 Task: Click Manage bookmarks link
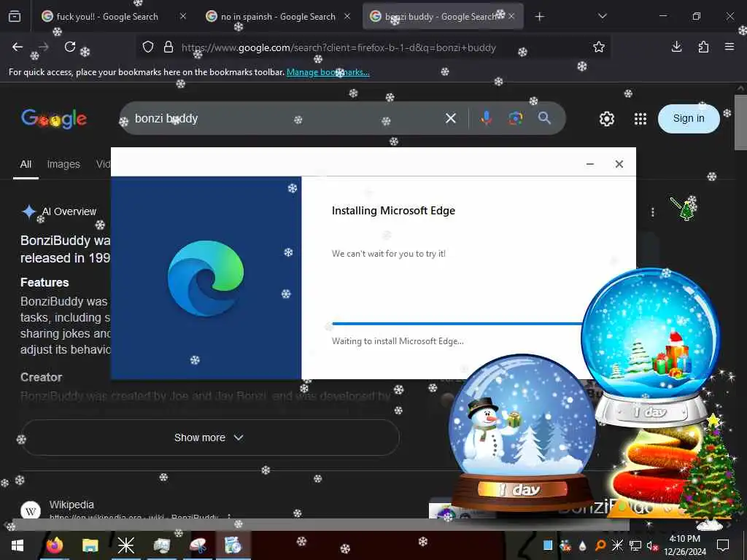(328, 72)
